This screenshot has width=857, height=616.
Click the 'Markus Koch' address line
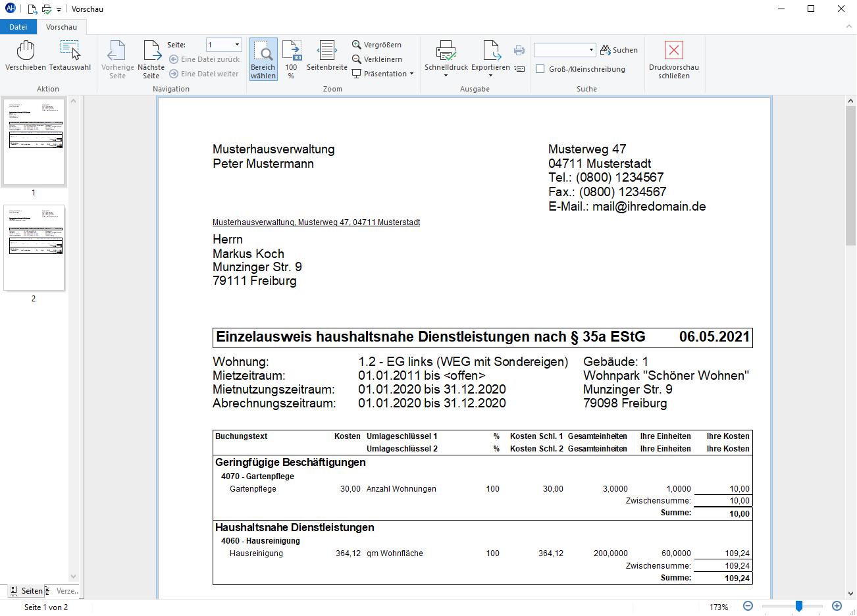point(248,253)
